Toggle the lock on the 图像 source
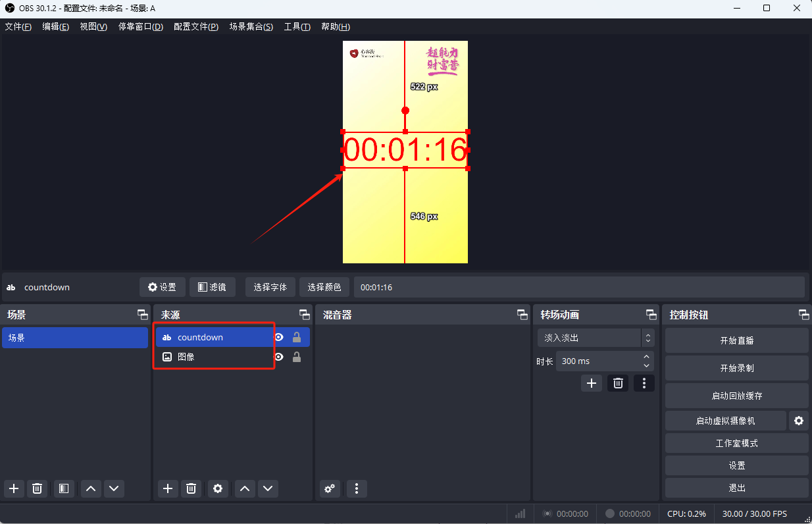Screen dimensions: 812x524 [x=296, y=356]
